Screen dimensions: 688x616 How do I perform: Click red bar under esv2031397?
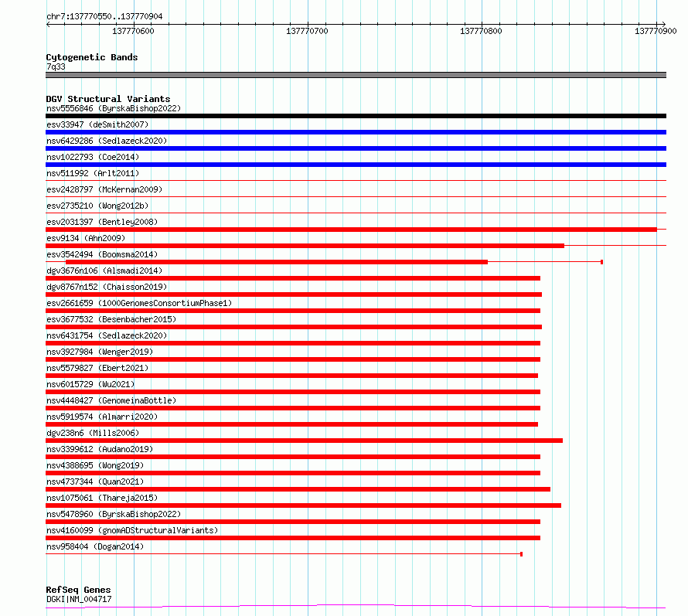coord(351,230)
